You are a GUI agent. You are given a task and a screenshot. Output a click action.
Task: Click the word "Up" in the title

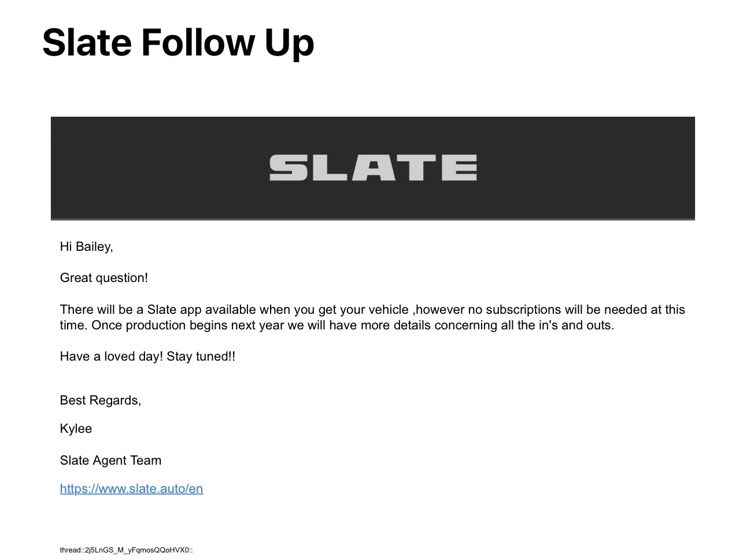point(289,43)
